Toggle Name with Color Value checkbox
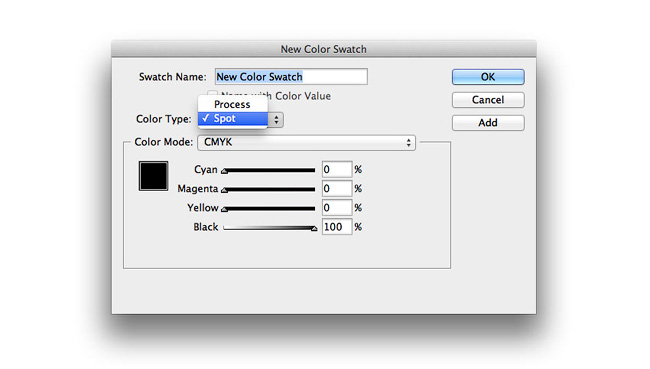The image size is (650, 369). tap(213, 95)
